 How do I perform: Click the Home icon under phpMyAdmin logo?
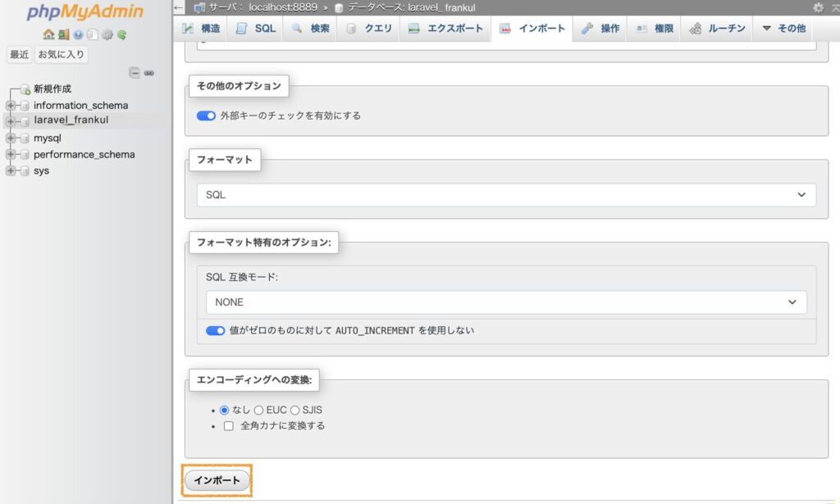[48, 35]
